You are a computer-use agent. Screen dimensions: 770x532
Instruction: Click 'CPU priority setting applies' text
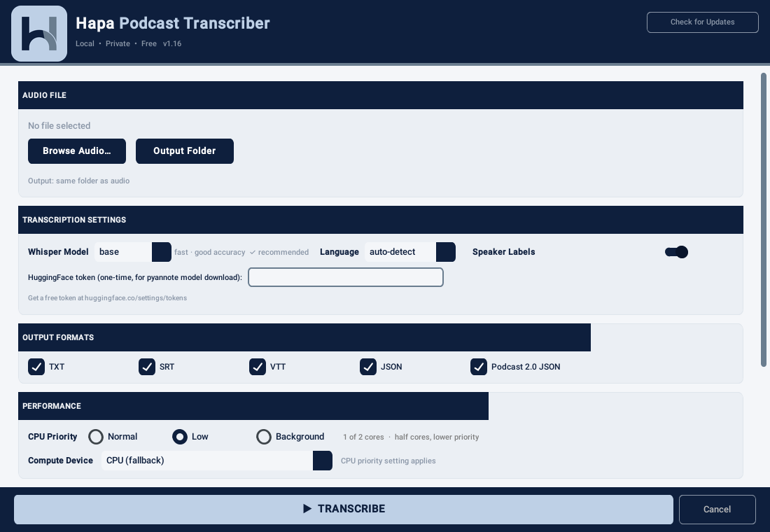coord(388,461)
